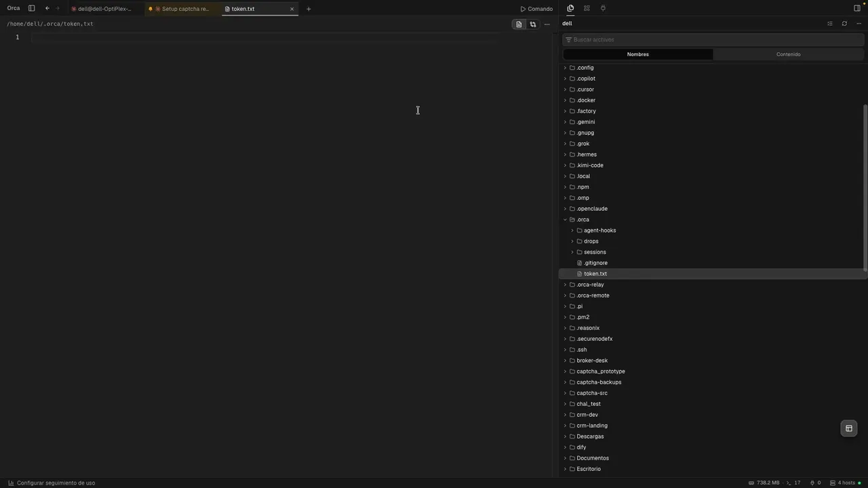Open the broker-desk folder row
Image resolution: width=868 pixels, height=488 pixels.
[x=710, y=361]
